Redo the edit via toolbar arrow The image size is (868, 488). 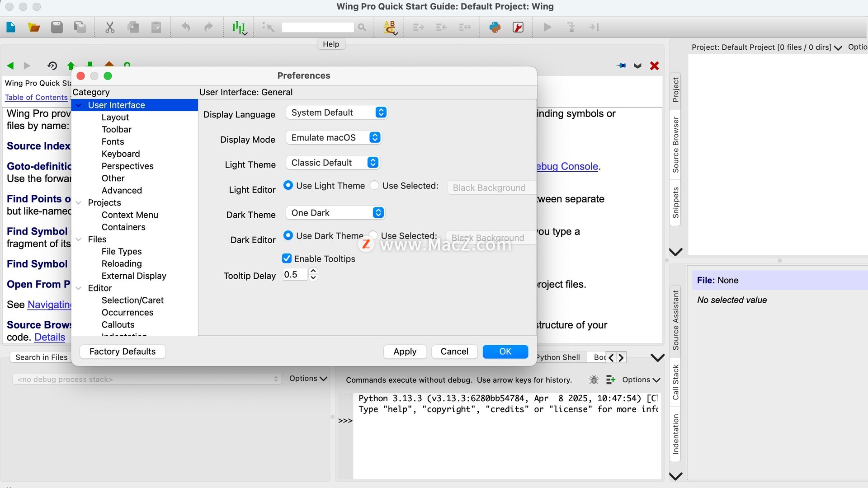(208, 27)
